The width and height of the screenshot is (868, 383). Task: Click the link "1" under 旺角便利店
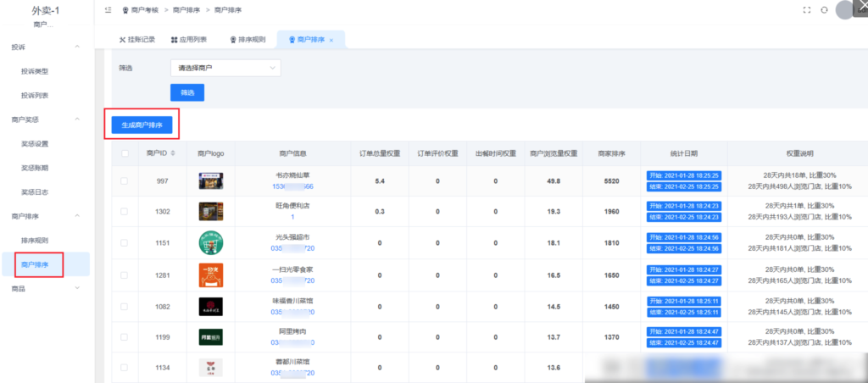[292, 217]
